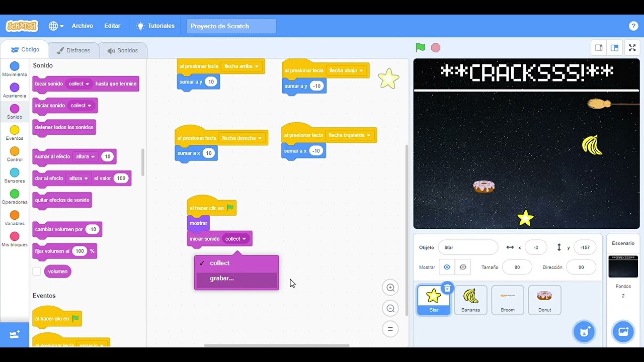Select the Sonido block category
This screenshot has width=644, height=362.
tap(15, 112)
